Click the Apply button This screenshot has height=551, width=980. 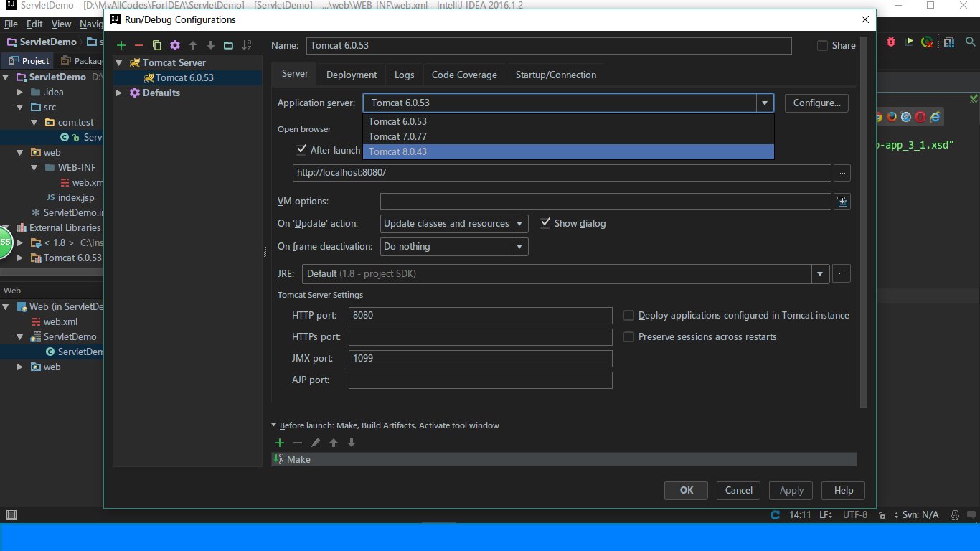click(791, 490)
